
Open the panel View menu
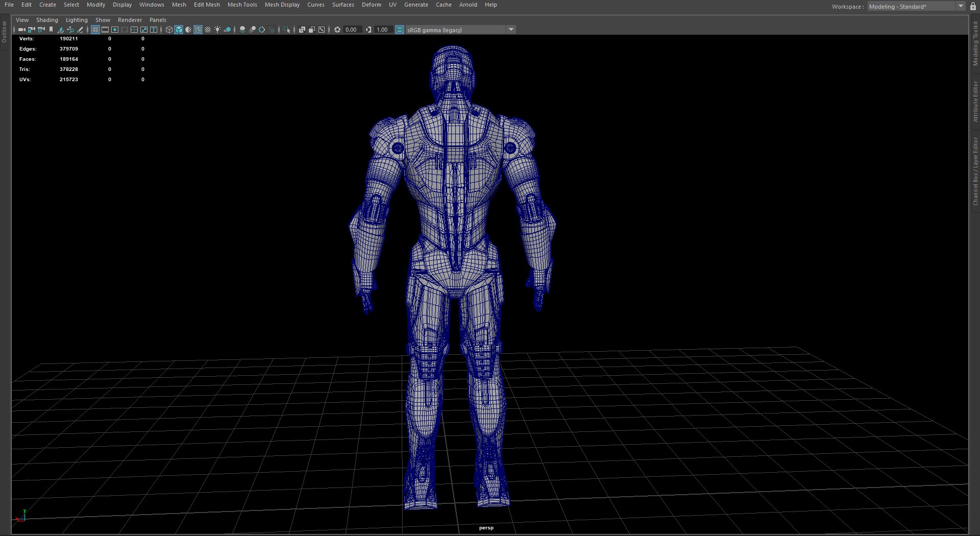[22, 20]
